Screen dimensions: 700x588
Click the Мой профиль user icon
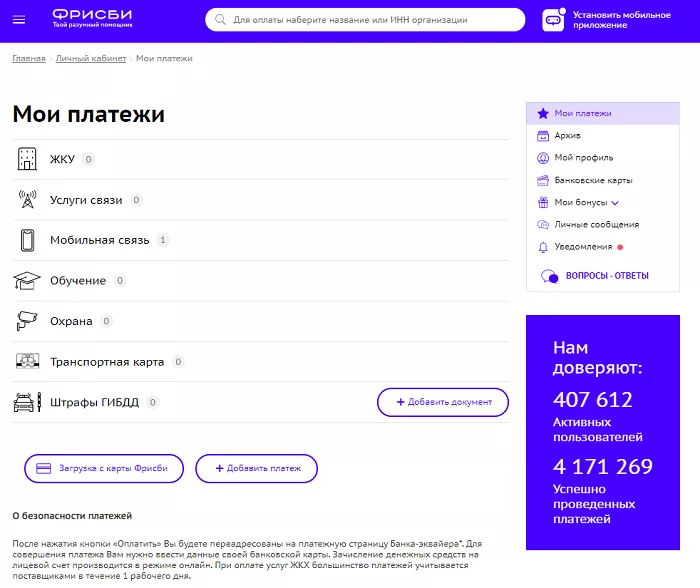point(543,158)
